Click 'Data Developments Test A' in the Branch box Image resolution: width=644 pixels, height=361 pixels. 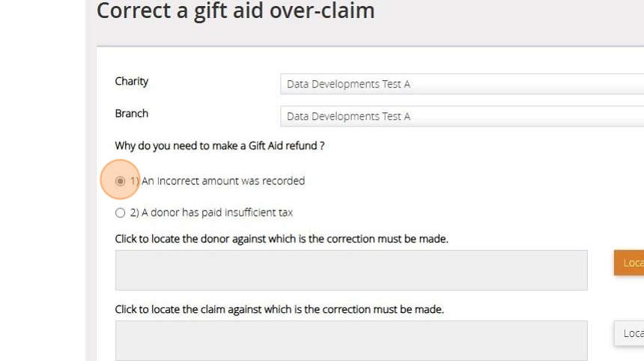pos(348,116)
